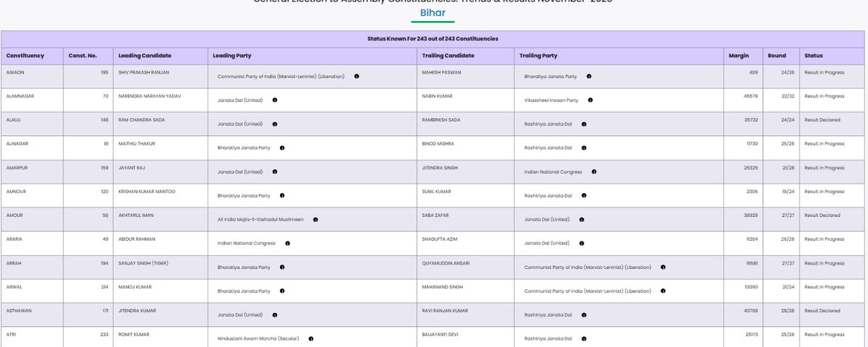Open info icon next to Indian National Congress in AMARPUR
868x347 pixels.
(x=594, y=172)
